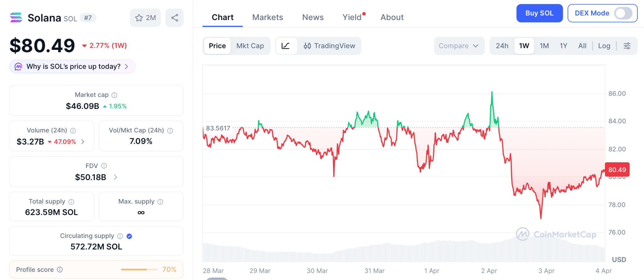Select the line chart icon view
644x280 pixels.
[x=286, y=46]
